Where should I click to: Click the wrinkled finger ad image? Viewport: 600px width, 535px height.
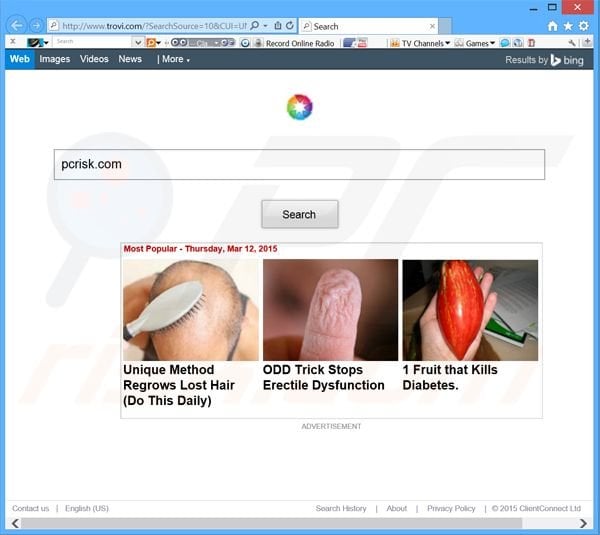[330, 310]
